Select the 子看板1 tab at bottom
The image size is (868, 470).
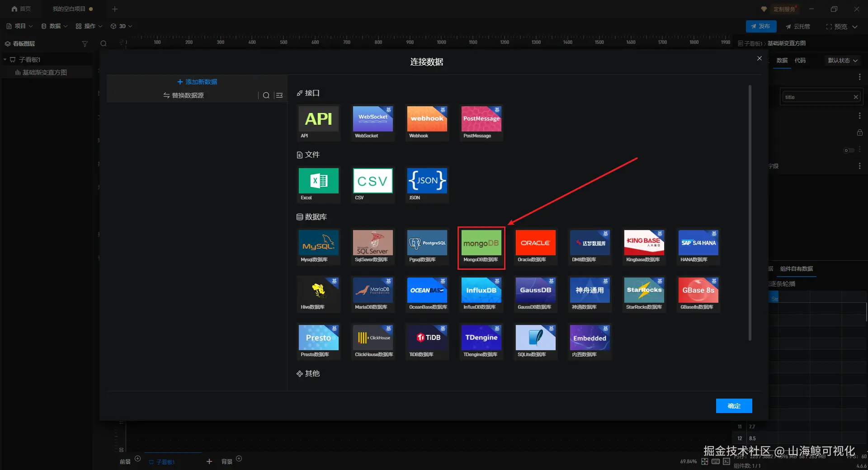161,462
